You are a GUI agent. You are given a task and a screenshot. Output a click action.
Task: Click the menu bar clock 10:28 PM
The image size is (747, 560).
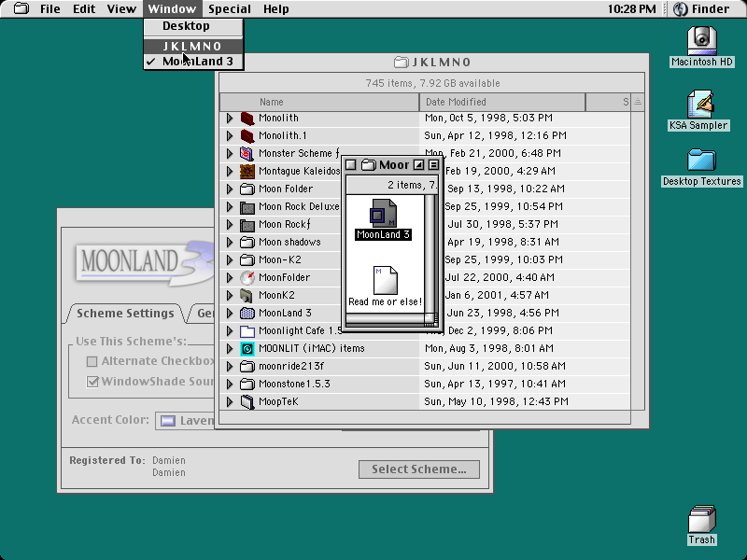tap(632, 8)
